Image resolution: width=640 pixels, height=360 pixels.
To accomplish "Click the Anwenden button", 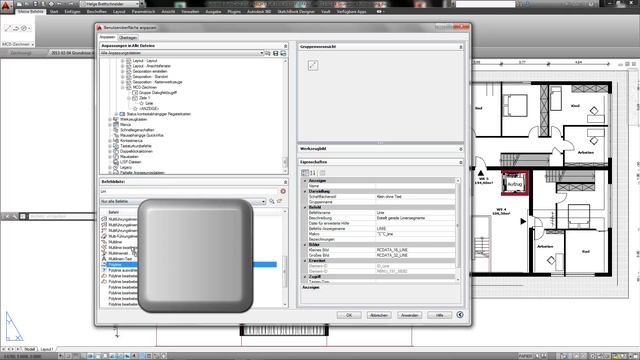I will [409, 315].
